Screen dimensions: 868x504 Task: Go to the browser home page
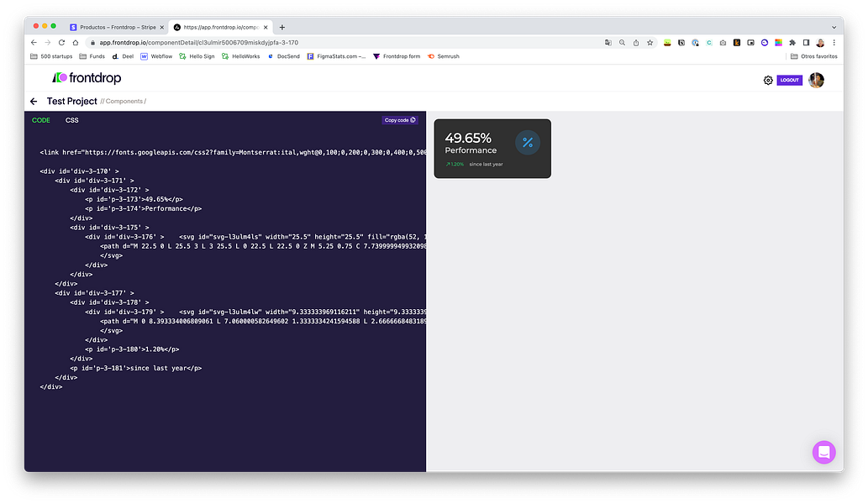76,43
